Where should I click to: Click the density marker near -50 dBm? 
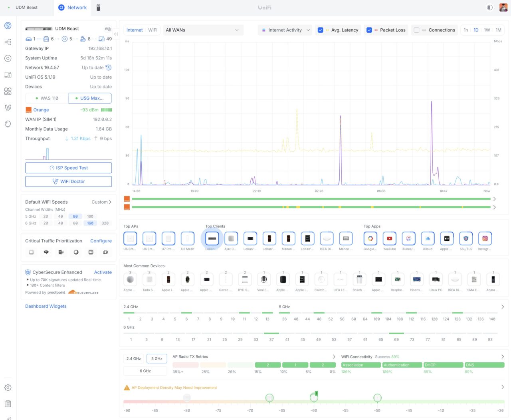pyautogui.click(x=377, y=398)
